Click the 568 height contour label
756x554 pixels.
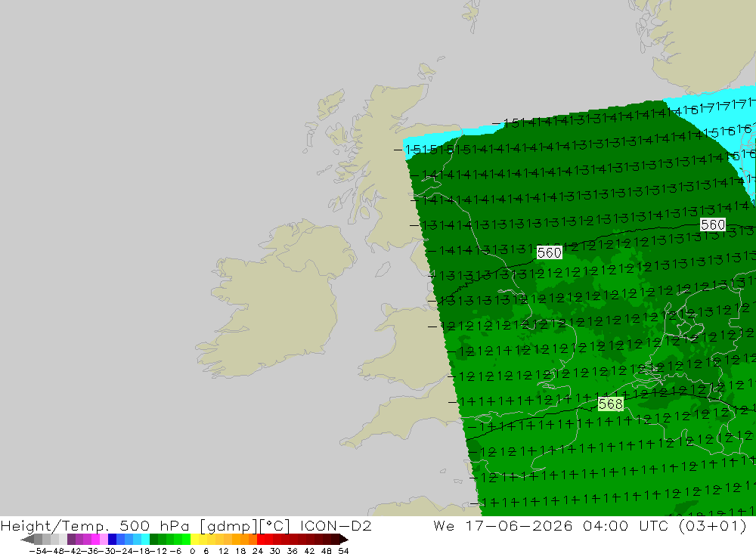[x=610, y=404]
